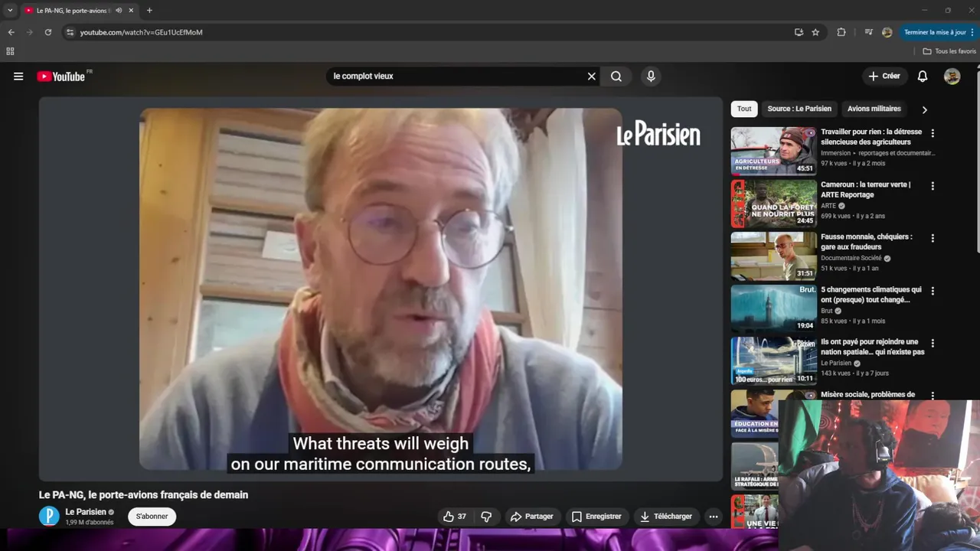The height and width of the screenshot is (551, 980).
Task: Go to YouTube home via logo
Action: coord(63,77)
